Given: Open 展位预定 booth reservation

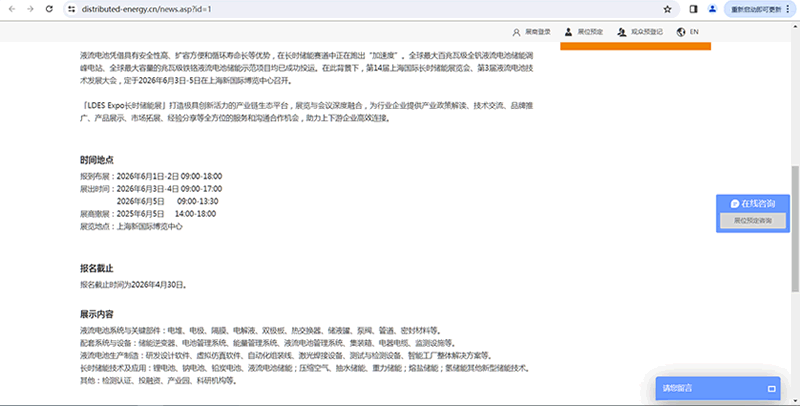Looking at the screenshot, I should [x=584, y=32].
